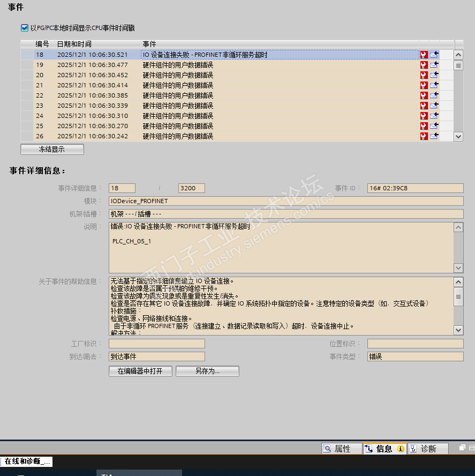Screen dimensions: 475x476
Task: Select the 在线和诊断 editor bar item
Action: click(27, 462)
